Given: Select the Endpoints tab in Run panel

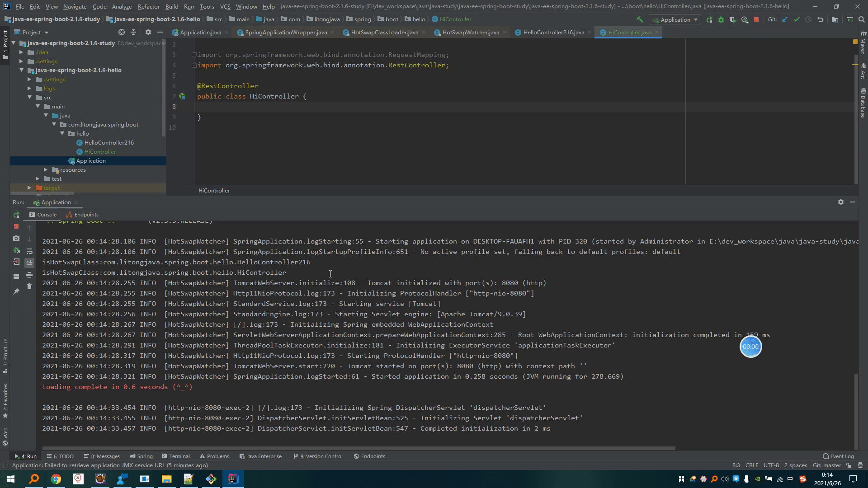Looking at the screenshot, I should (x=86, y=215).
